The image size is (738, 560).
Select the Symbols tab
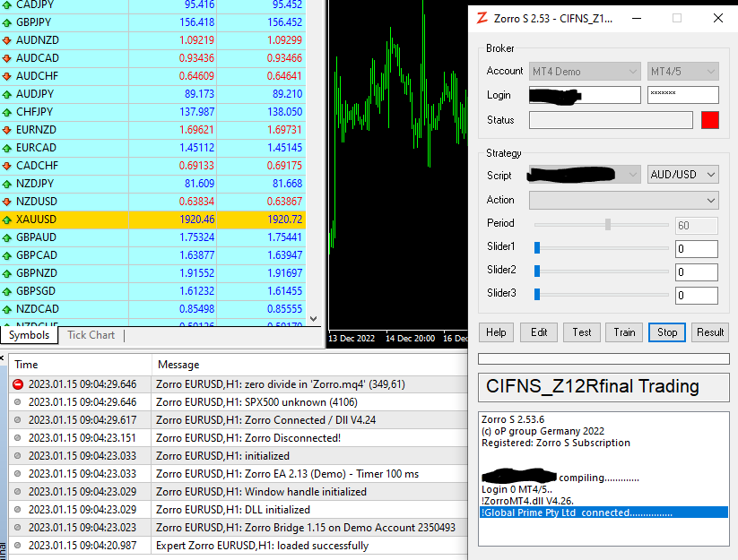29,335
